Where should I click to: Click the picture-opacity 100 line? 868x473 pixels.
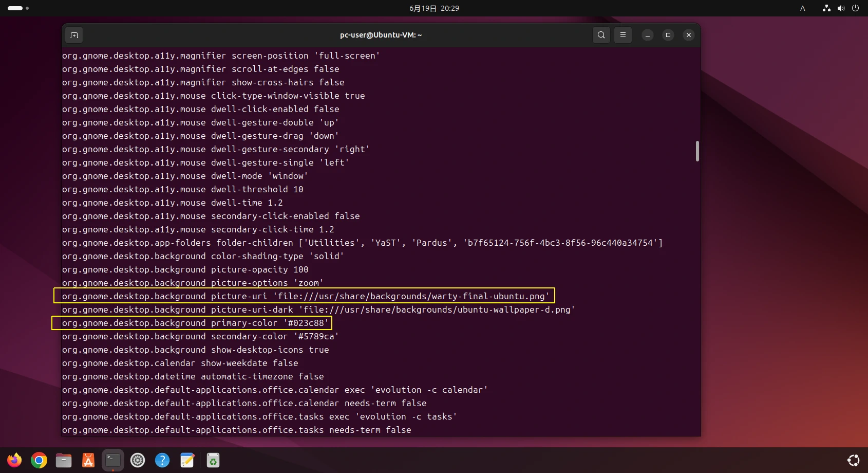tap(185, 269)
